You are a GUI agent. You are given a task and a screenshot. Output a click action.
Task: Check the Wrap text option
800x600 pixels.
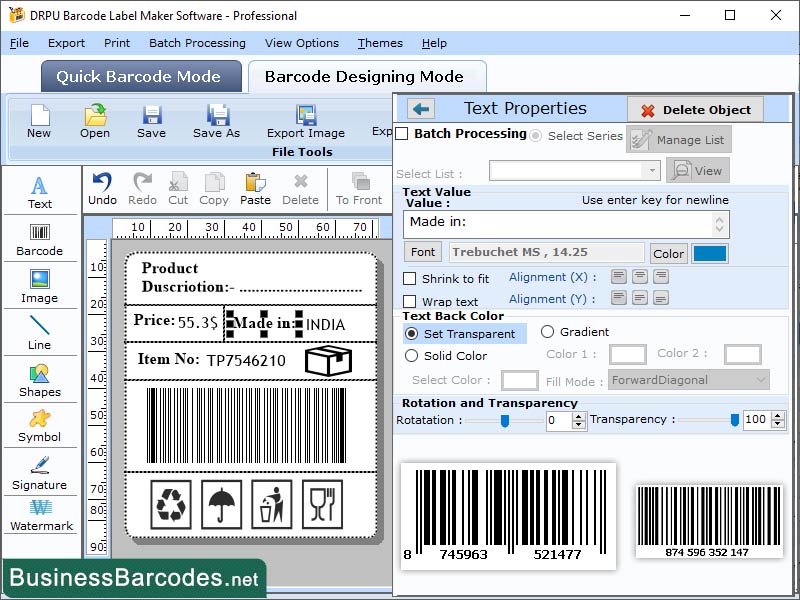(412, 301)
